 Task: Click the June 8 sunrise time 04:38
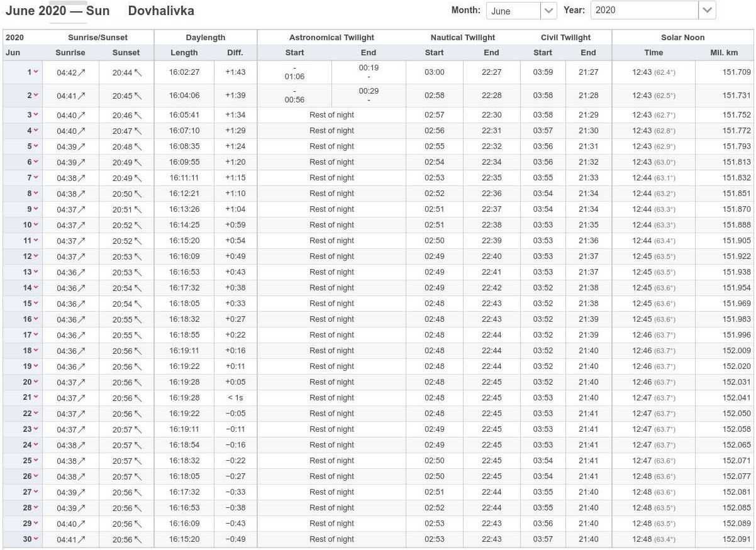pos(67,194)
